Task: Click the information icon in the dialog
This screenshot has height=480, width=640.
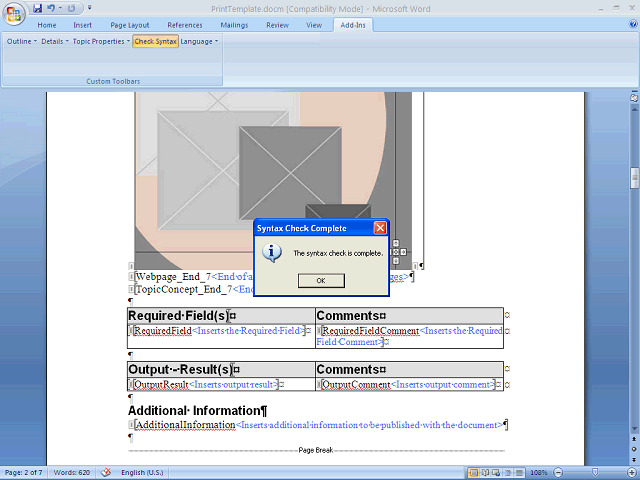Action: pos(272,253)
